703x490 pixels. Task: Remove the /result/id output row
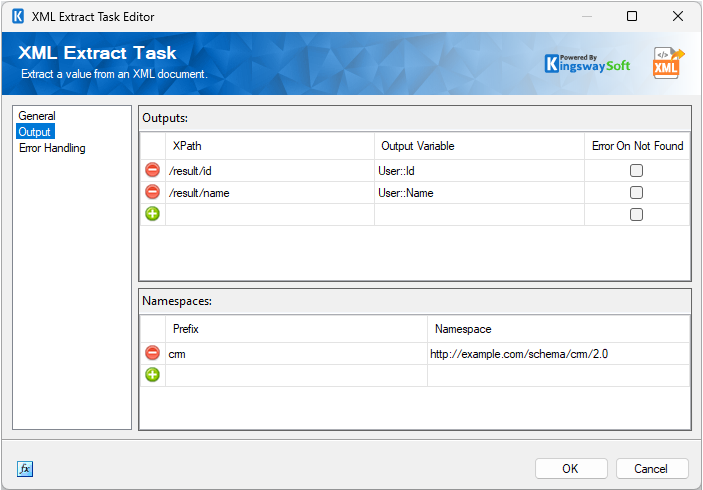[x=152, y=171]
